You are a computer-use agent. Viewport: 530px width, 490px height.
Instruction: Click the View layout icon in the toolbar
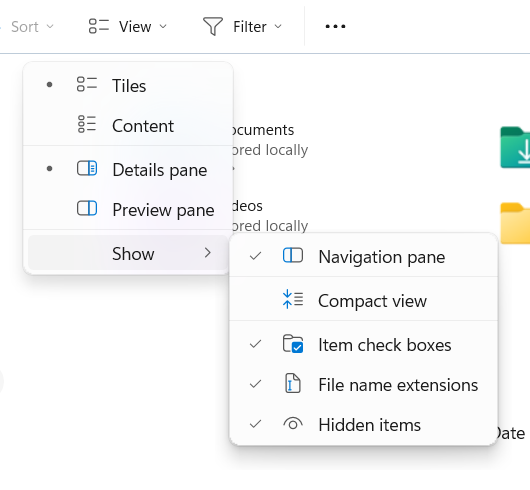98,26
